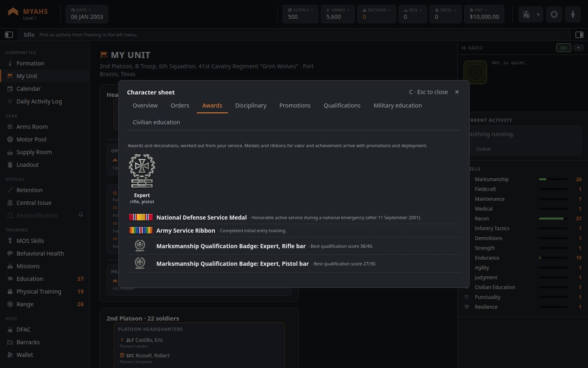Click the Pistol bar qualification badge icon
This screenshot has height=368, width=588.
point(140,263)
